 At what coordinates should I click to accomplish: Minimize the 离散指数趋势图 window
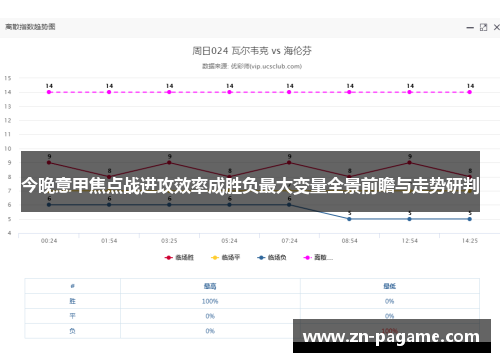[x=470, y=28]
